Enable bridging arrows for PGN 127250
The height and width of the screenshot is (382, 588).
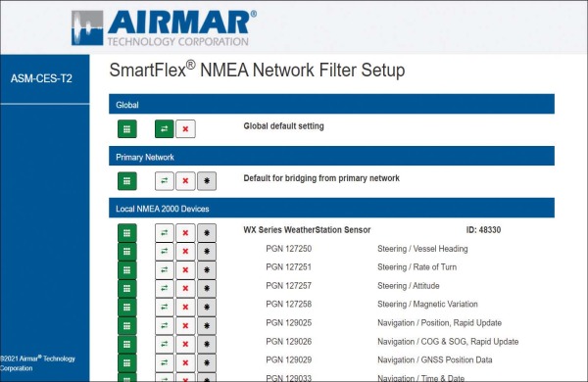tap(165, 251)
